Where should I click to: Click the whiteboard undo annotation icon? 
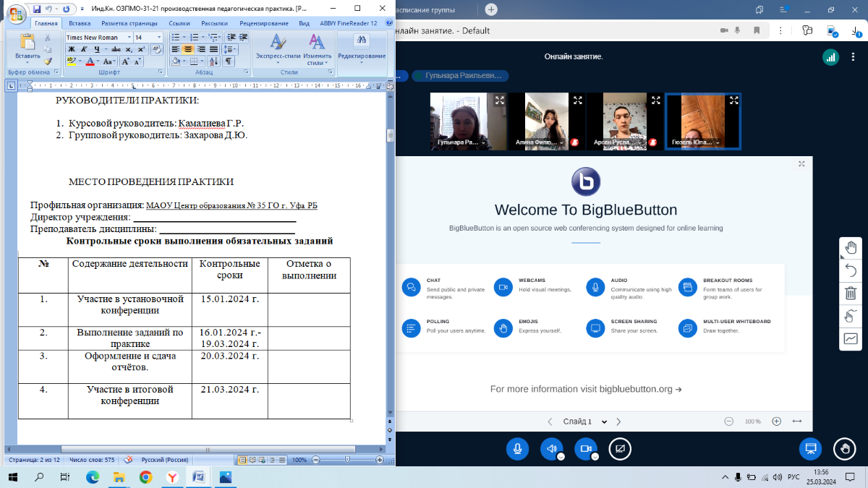pyautogui.click(x=851, y=270)
